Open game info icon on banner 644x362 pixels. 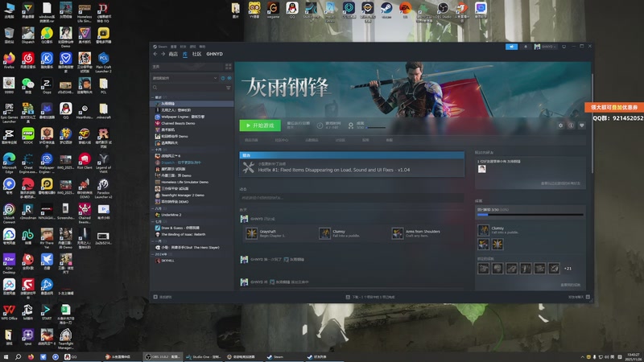coord(571,125)
